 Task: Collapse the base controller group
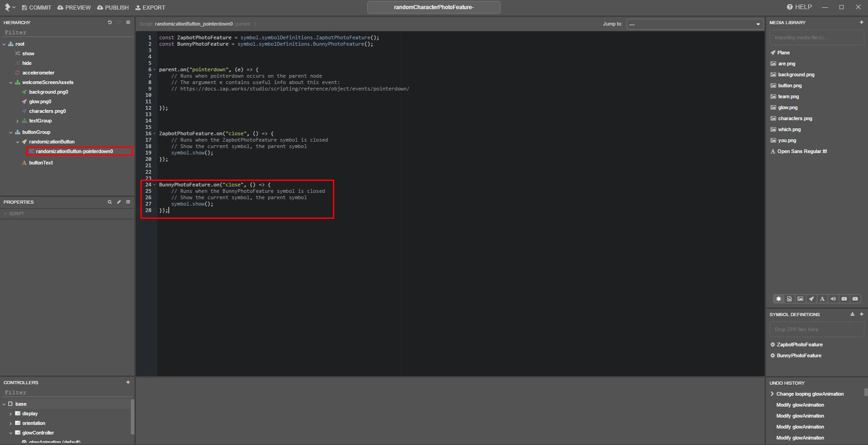4,404
